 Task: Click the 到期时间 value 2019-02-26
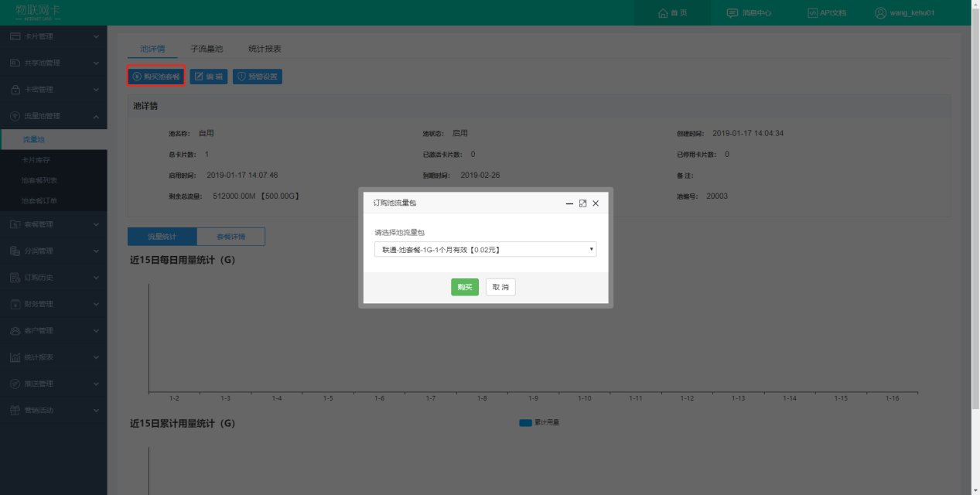pyautogui.click(x=480, y=176)
